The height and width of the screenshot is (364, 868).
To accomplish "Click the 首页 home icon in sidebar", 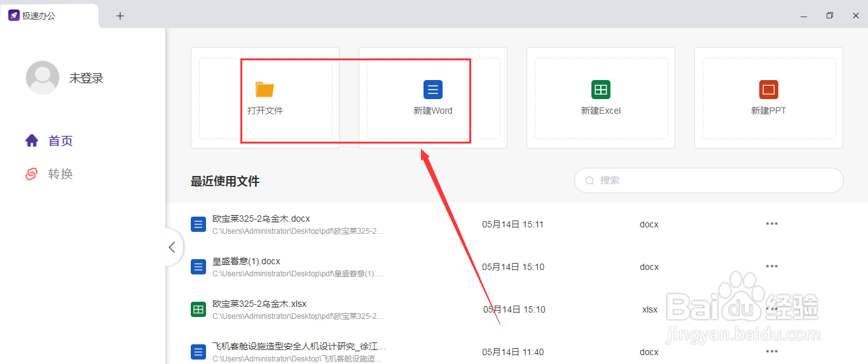I will [x=32, y=141].
